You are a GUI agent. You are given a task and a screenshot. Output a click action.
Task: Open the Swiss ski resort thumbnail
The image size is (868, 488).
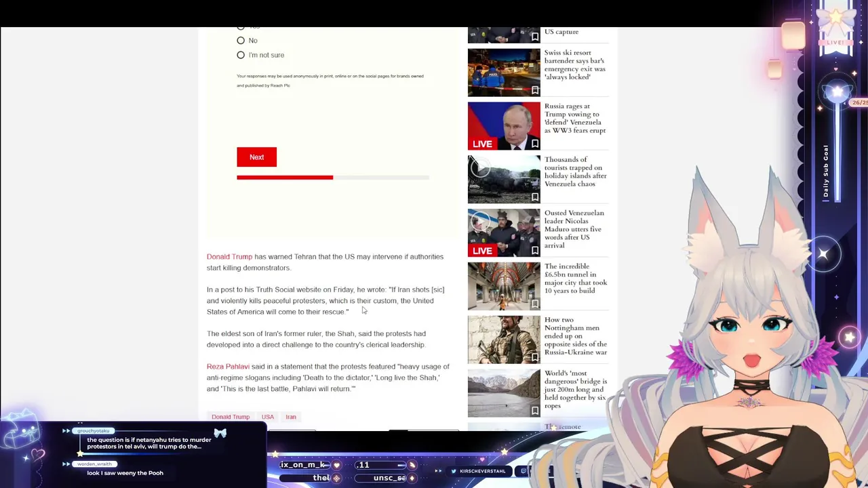point(504,73)
